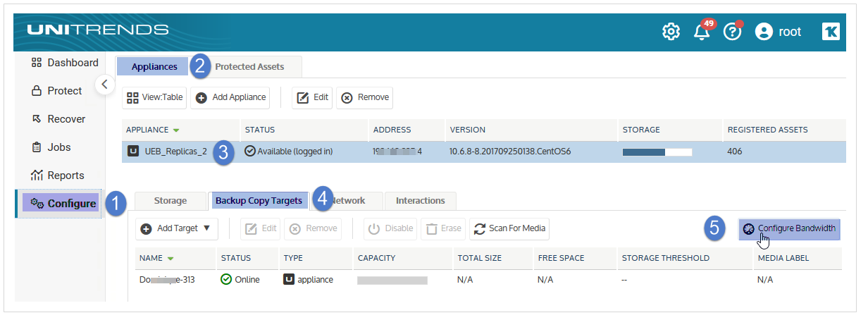The image size is (868, 320).
Task: Switch to the Network tab
Action: (x=347, y=201)
